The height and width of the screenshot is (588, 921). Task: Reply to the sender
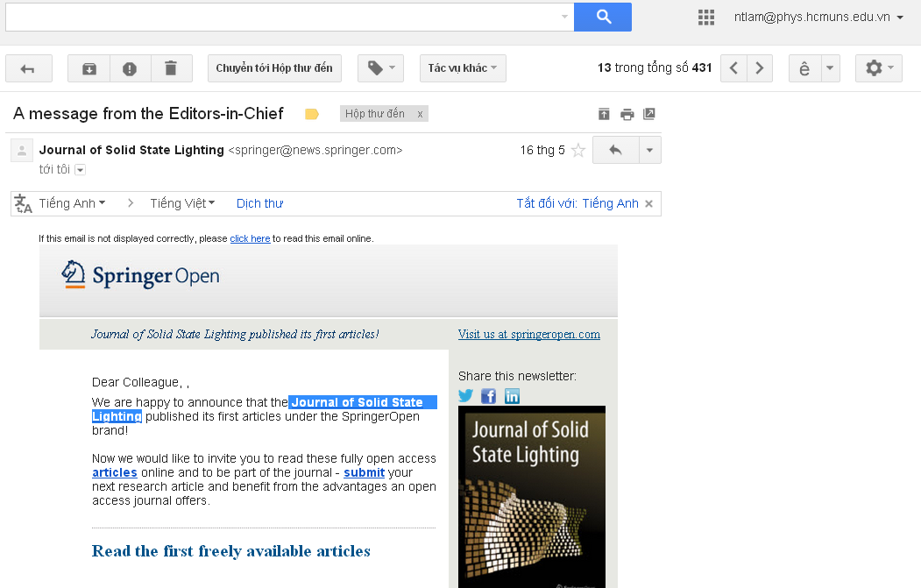pos(615,151)
